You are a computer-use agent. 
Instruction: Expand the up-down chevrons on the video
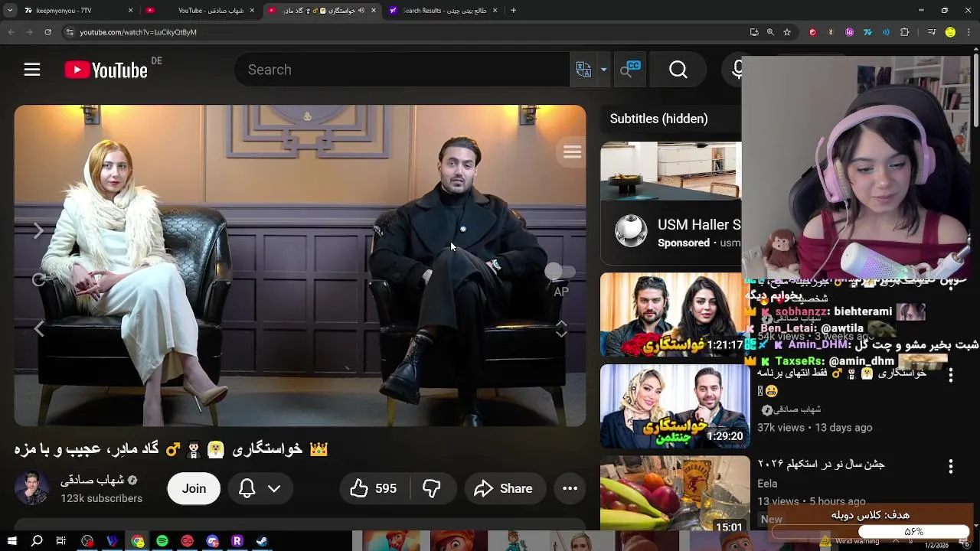pos(561,329)
